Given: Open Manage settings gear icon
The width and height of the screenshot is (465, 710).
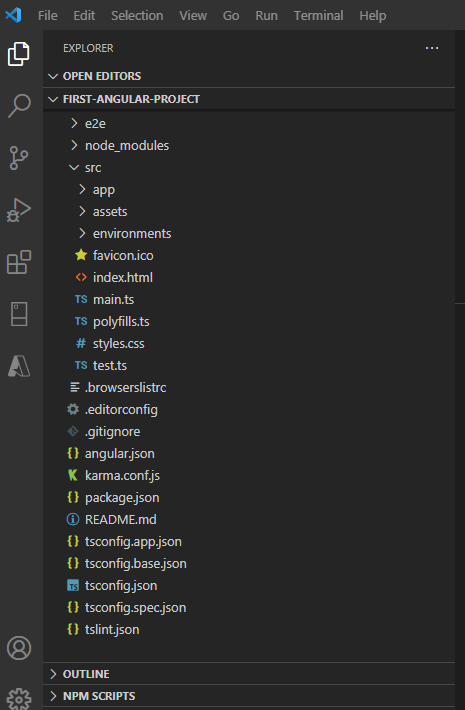Looking at the screenshot, I should pos(19,699).
